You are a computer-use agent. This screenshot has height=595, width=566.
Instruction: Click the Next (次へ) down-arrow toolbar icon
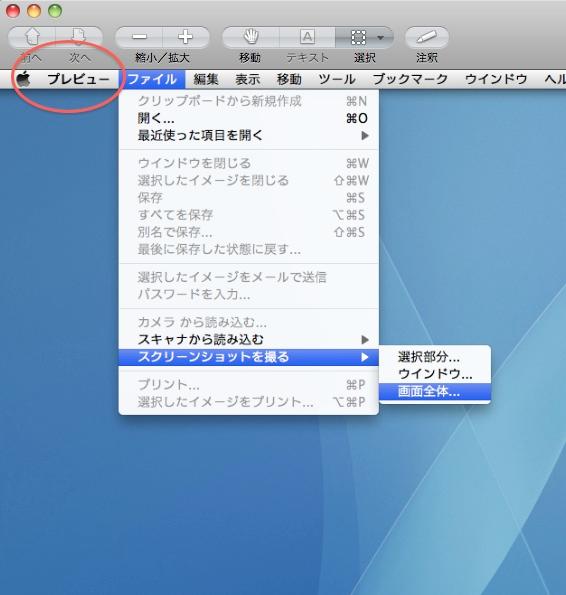coord(79,37)
